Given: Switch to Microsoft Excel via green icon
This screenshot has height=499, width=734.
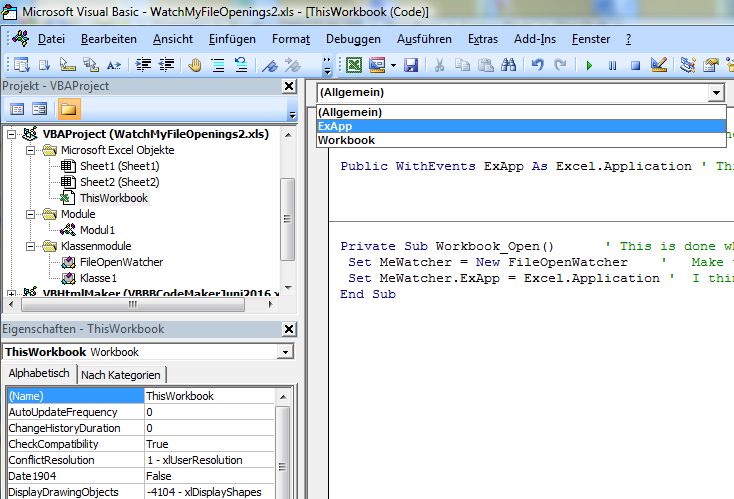Looking at the screenshot, I should click(x=354, y=65).
